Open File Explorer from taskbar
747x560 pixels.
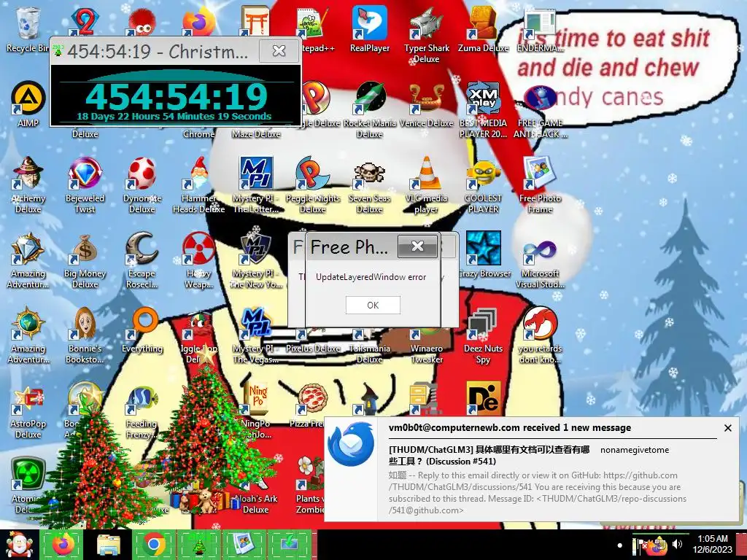point(109,545)
